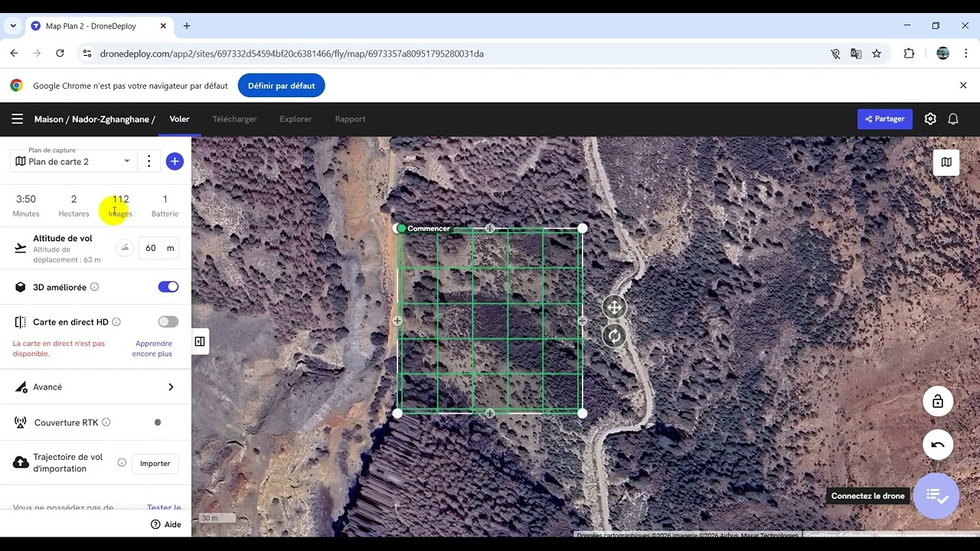Open a new browser tab
Screen dimensions: 980x551
[186, 26]
